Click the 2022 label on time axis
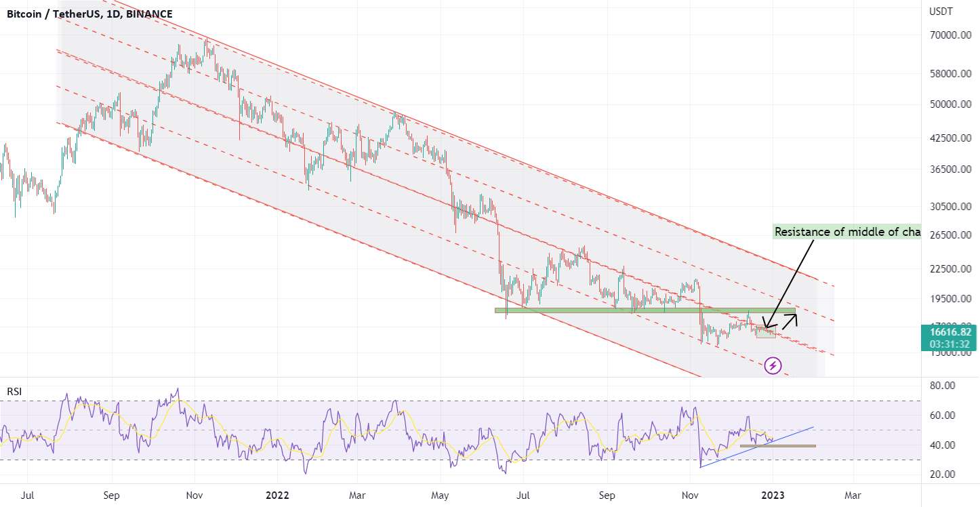980x507 pixels. pos(277,495)
